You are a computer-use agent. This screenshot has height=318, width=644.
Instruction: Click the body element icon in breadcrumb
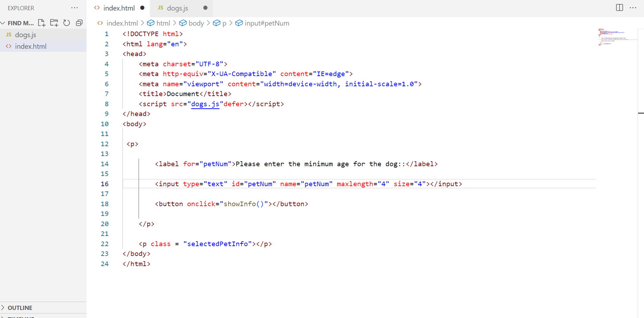tap(183, 23)
